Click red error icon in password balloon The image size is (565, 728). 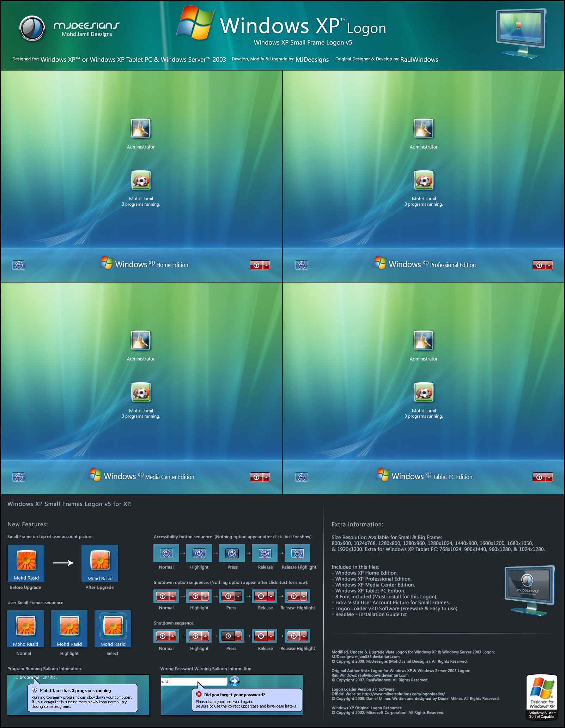(199, 694)
